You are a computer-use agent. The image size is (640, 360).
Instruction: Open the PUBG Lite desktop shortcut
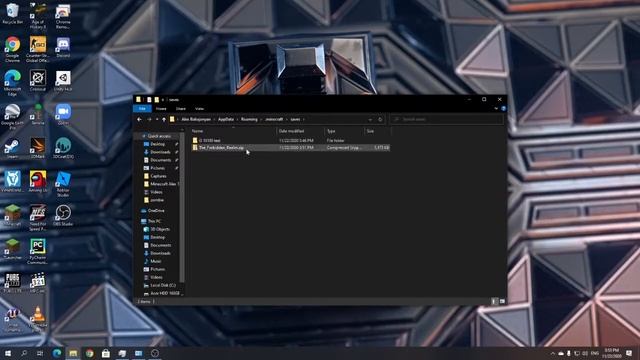click(12, 282)
